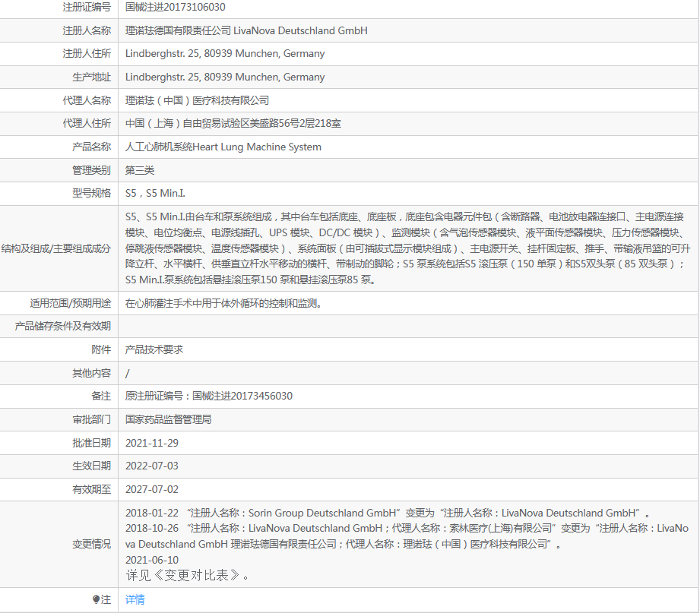700x613 pixels.
Task: Select the 2021-06-10 change date
Action: 152,560
